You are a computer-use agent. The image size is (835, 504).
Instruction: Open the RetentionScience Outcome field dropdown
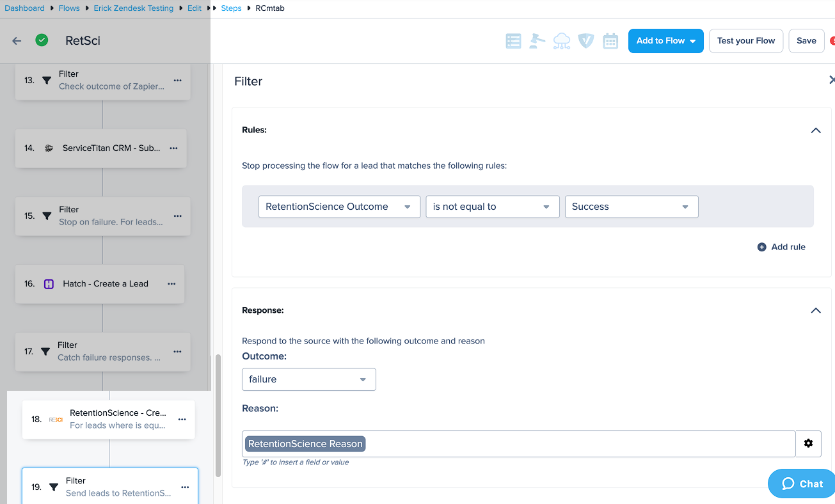339,207
